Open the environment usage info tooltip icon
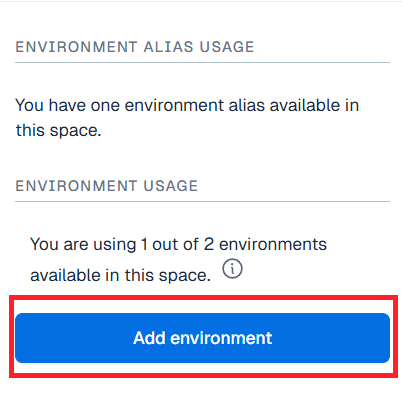 (x=232, y=269)
